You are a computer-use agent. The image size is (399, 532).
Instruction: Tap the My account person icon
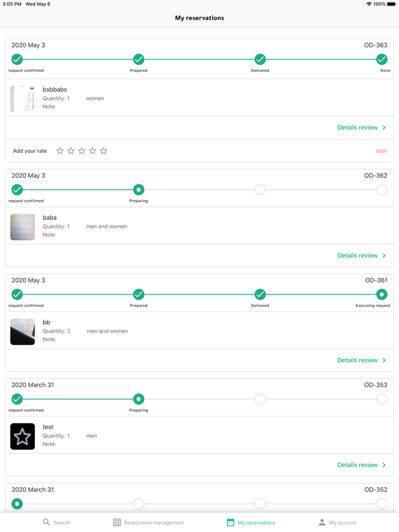tap(322, 522)
